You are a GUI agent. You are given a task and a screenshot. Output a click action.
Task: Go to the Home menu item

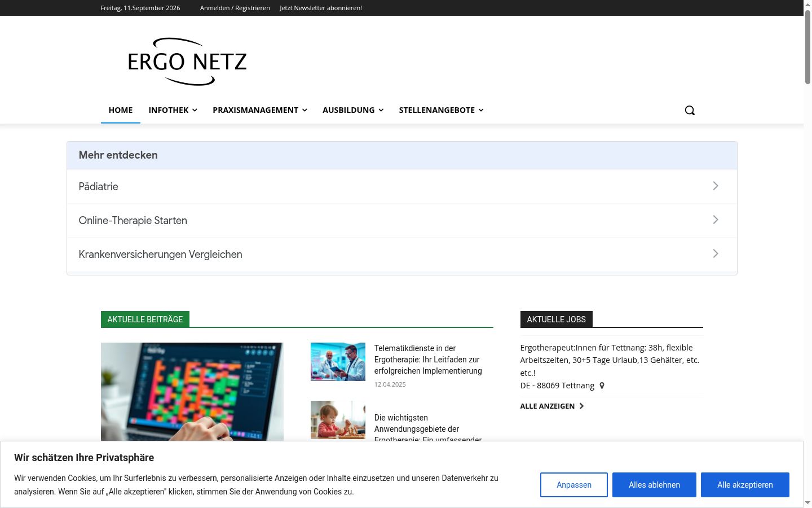pyautogui.click(x=121, y=110)
